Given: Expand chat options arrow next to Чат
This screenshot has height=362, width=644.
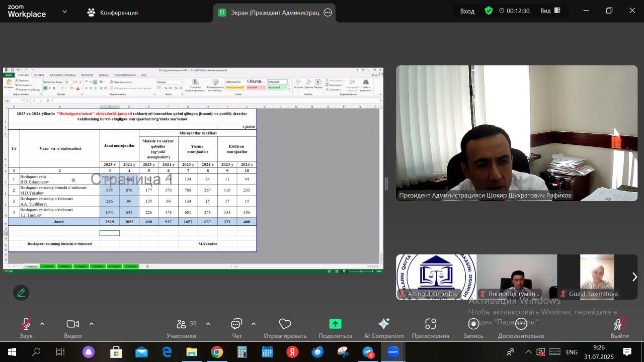Looking at the screenshot, I should [254, 324].
